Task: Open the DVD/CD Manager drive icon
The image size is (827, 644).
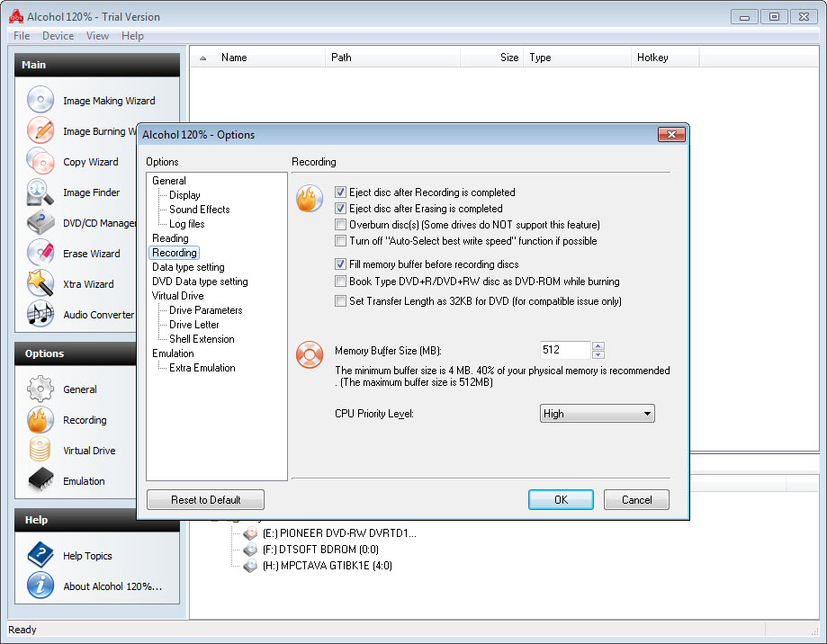Action: click(x=40, y=222)
